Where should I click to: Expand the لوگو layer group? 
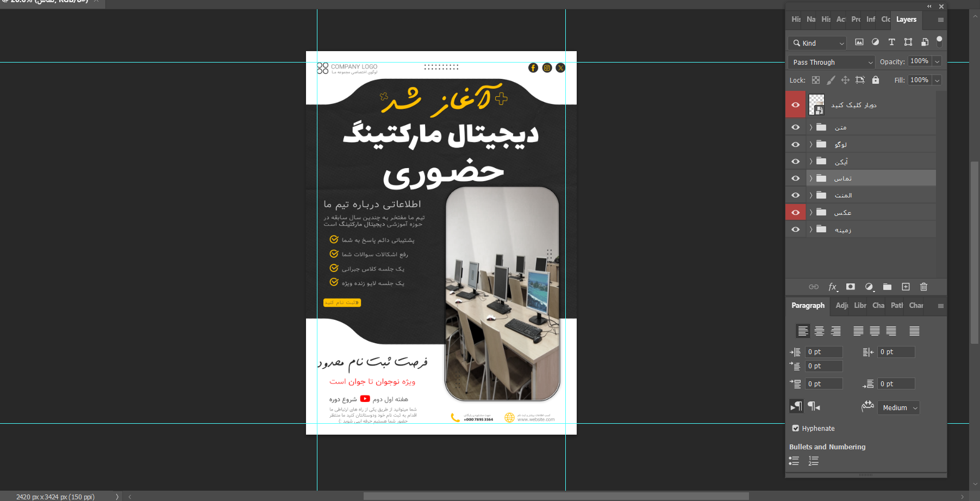pyautogui.click(x=810, y=144)
